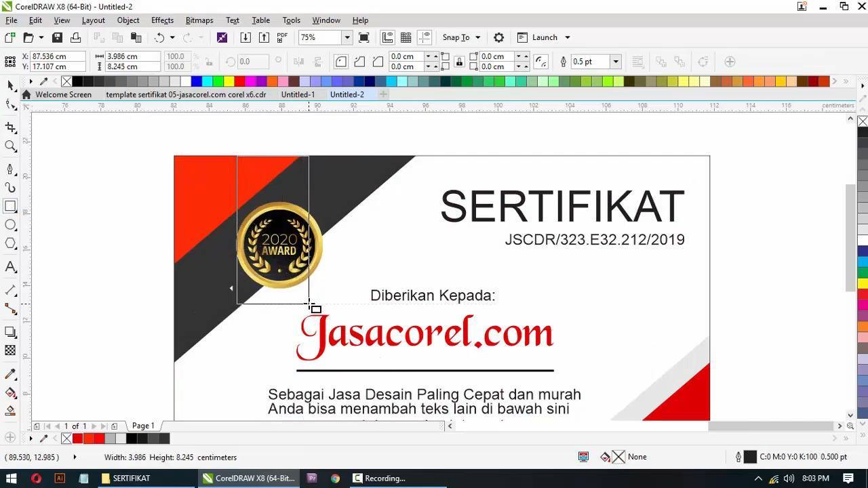Viewport: 868px width, 488px height.
Task: Open Chrome from the taskbar
Action: click(x=335, y=478)
